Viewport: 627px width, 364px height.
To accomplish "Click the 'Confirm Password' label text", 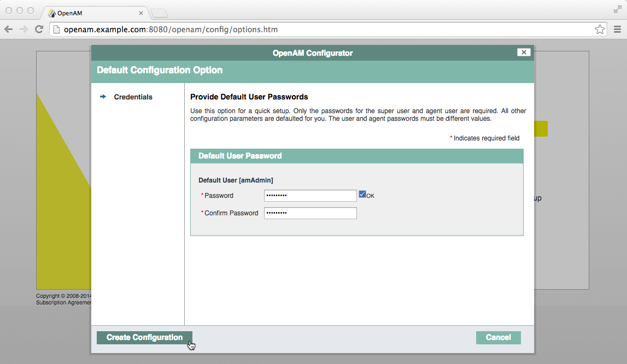I will coord(231,213).
